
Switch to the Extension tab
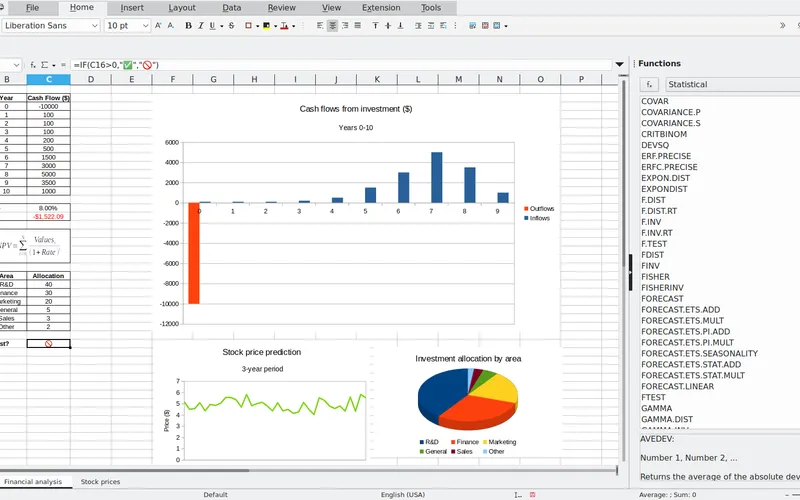point(381,8)
